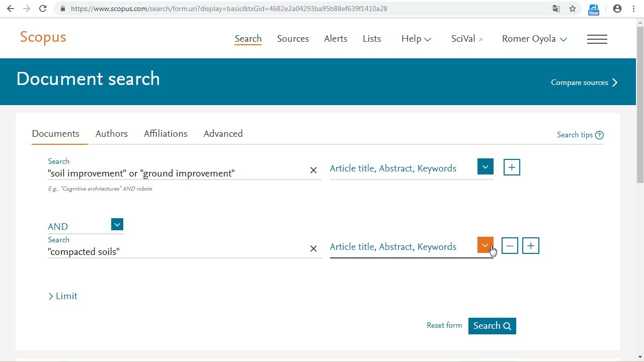The width and height of the screenshot is (644, 362).
Task: Click the page vertical scrollbar
Action: [x=640, y=106]
